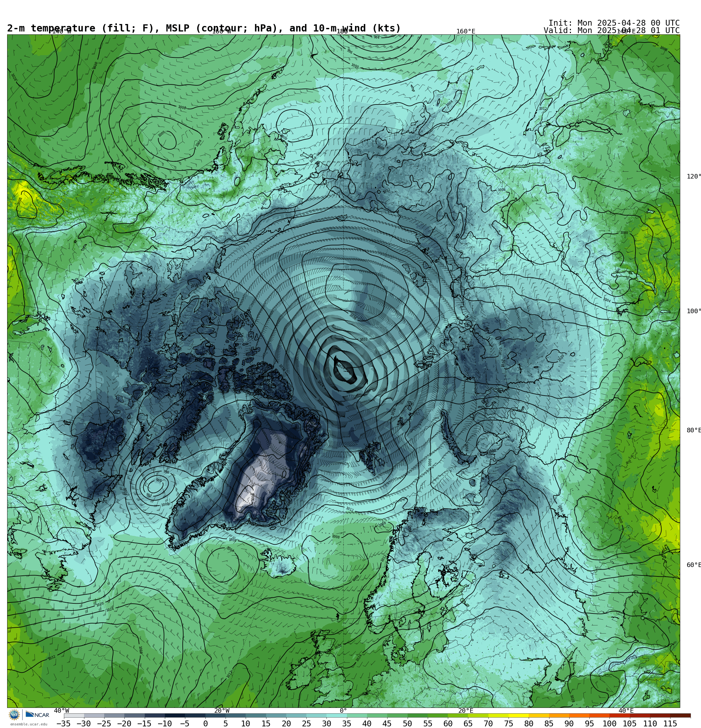Click the 160°E longitude label at top
Screen dimensions: 701x728
point(466,31)
